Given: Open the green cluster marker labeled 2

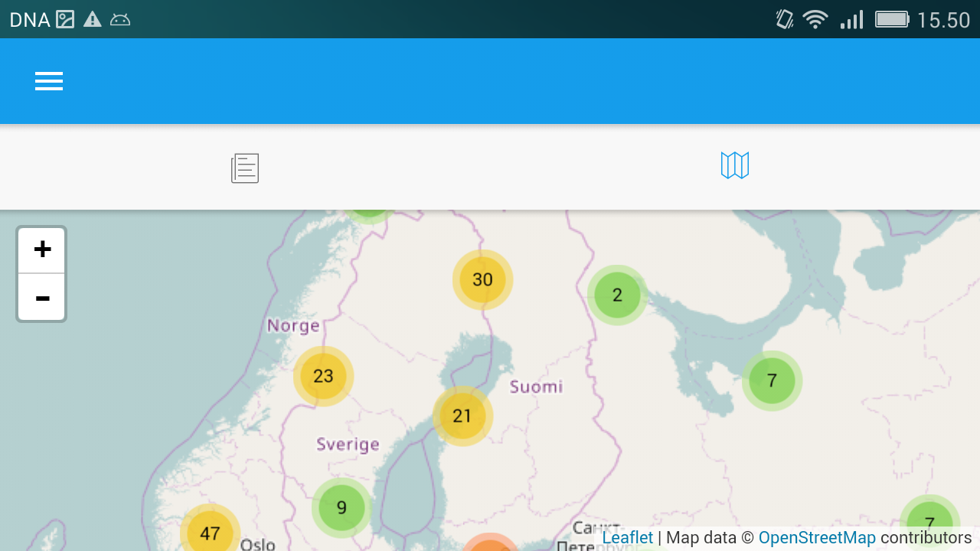Looking at the screenshot, I should point(617,295).
